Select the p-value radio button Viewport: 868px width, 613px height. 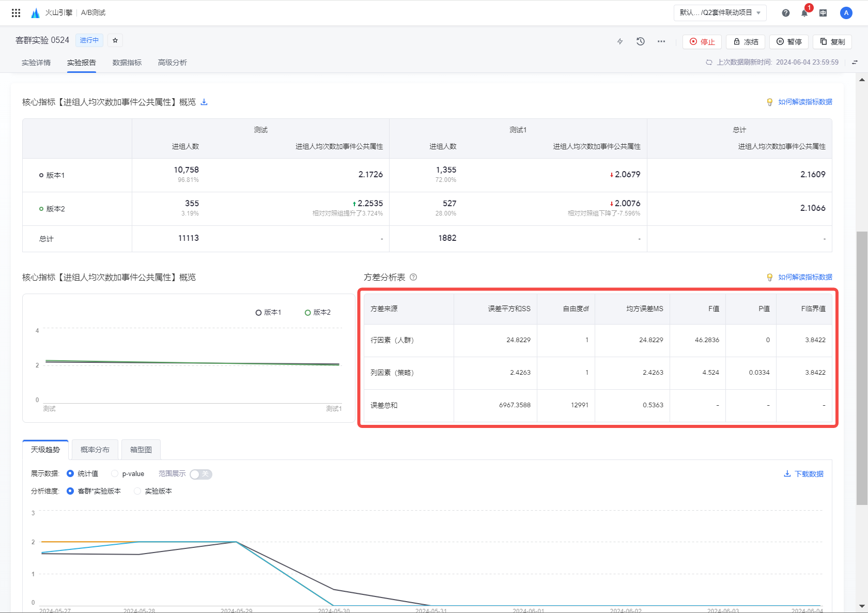(115, 473)
